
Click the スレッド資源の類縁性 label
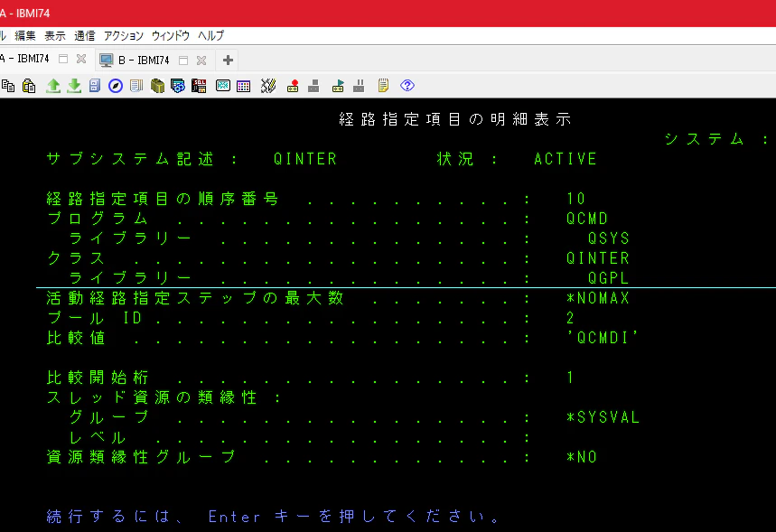pos(152,397)
